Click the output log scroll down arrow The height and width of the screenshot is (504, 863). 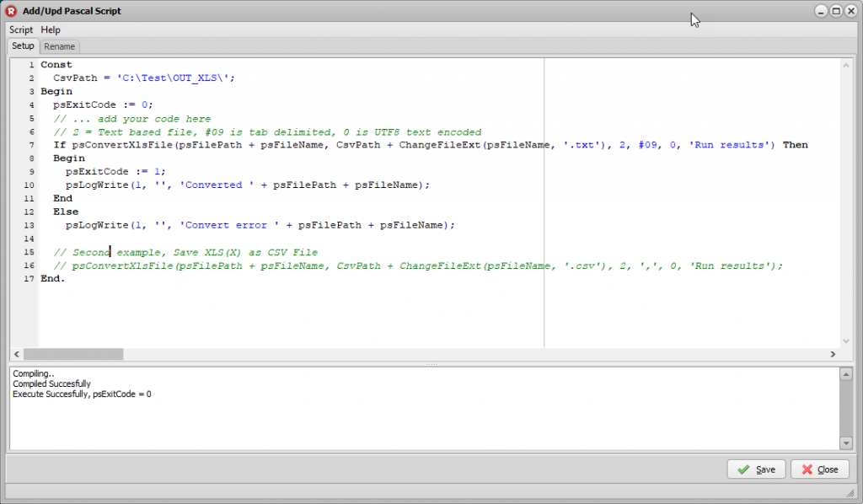coord(846,443)
